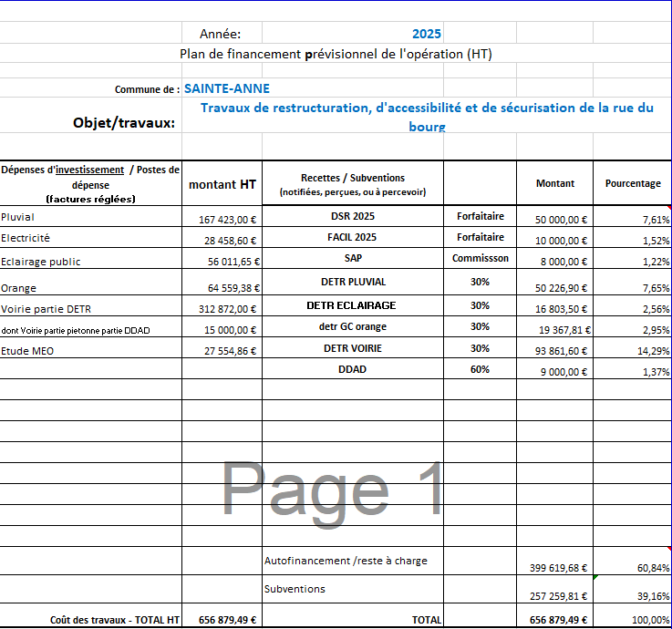Select the 'Dépenses d'investissement' header cell
This screenshot has width=672, height=629.
(x=90, y=184)
